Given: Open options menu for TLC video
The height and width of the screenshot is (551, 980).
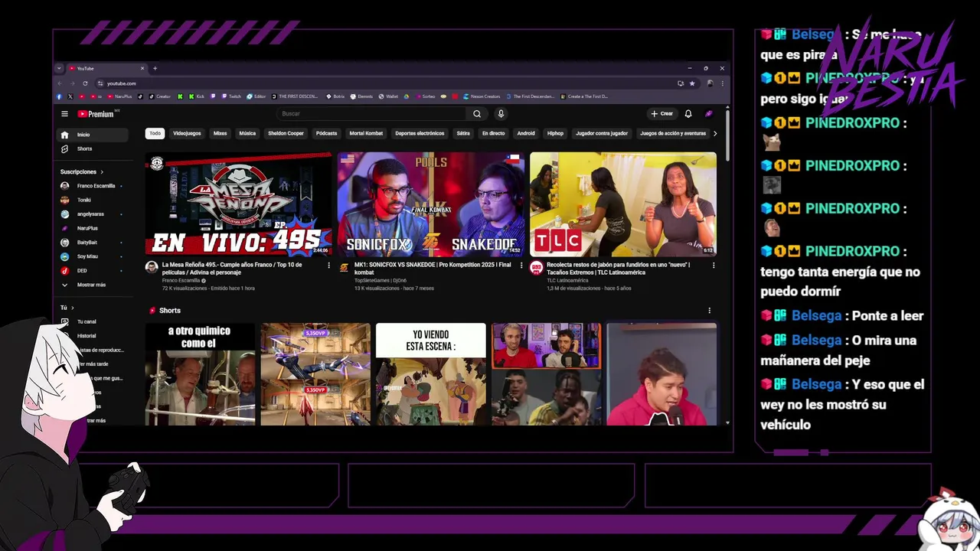Looking at the screenshot, I should point(714,266).
